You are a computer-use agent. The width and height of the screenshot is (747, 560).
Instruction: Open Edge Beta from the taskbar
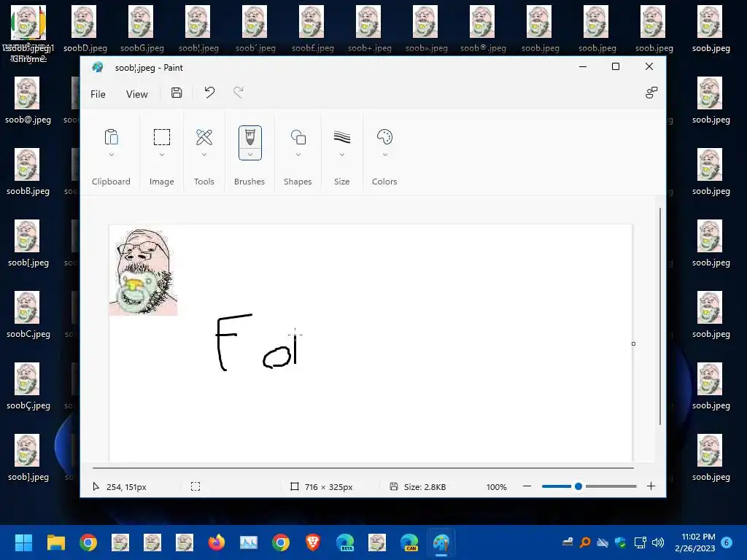click(x=345, y=542)
